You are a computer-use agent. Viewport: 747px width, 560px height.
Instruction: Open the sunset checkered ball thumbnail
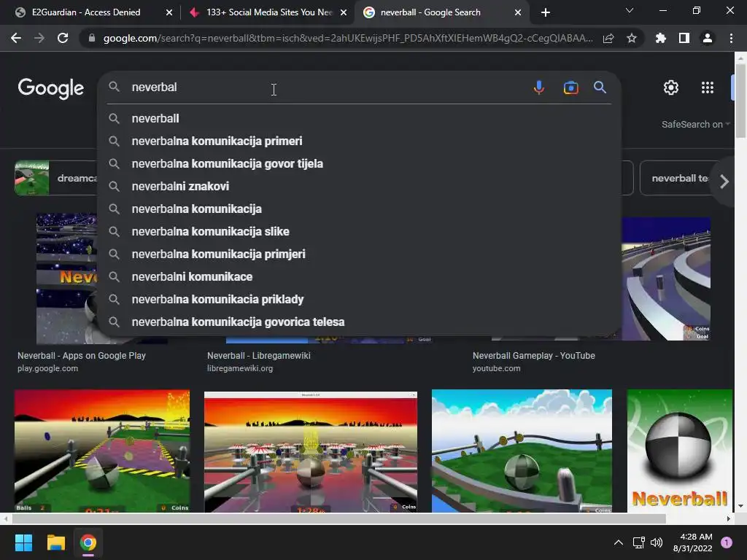coord(102,451)
